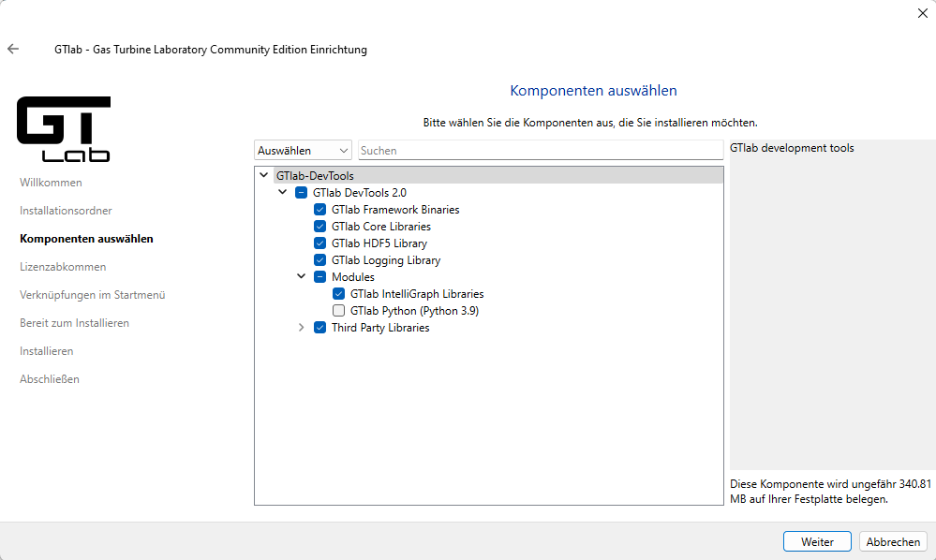Screen dimensions: 936x560
Task: Select Third Party Libraries label
Action: pyautogui.click(x=380, y=328)
